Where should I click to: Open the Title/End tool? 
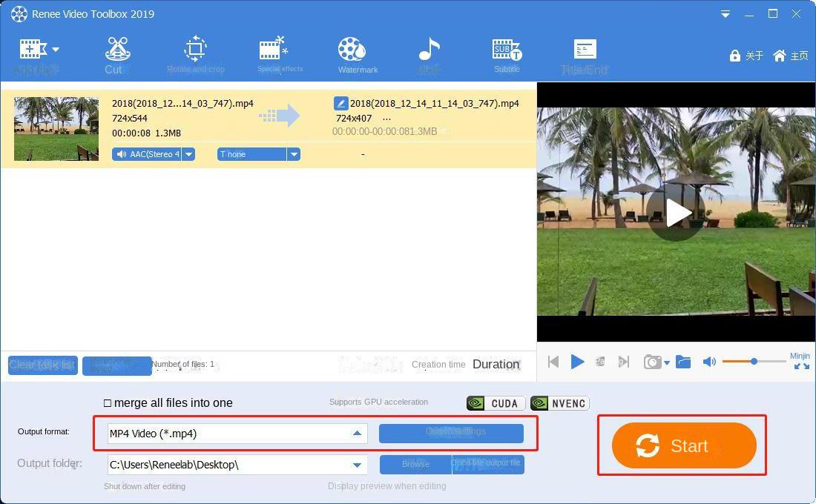pyautogui.click(x=585, y=56)
